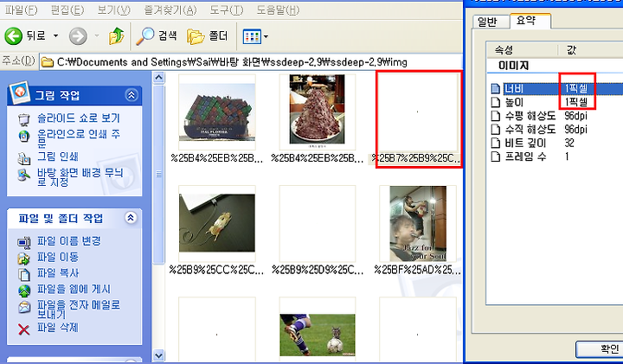The height and width of the screenshot is (364, 623).
Task: Click 파일을 웹에 게시 link
Action: click(x=74, y=289)
